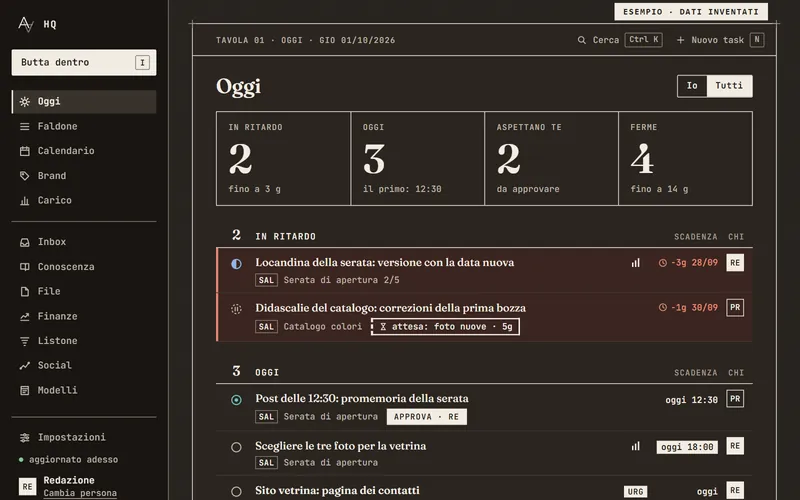
Task: Click the sun icon beside Oggi
Action: [x=24, y=102]
